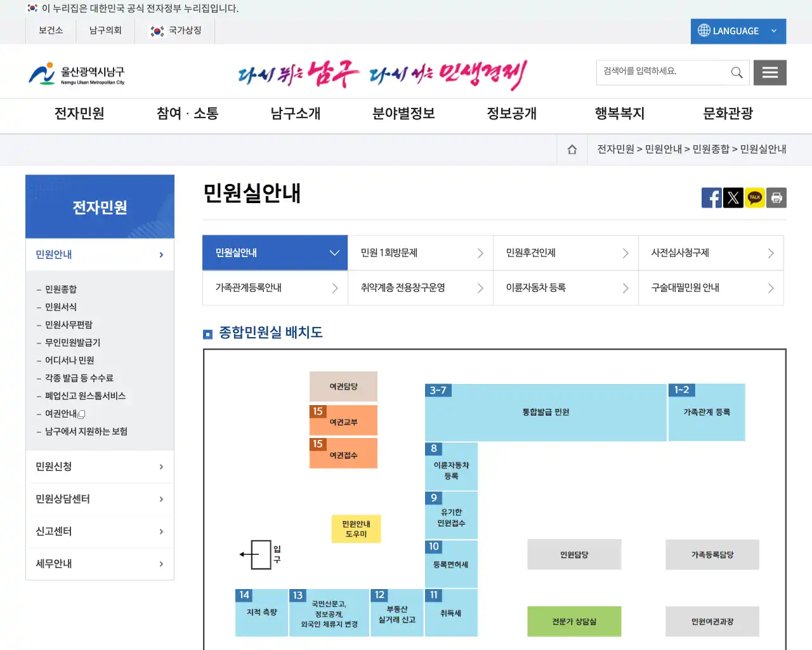
Task: Open 보건소 top link
Action: 51,30
